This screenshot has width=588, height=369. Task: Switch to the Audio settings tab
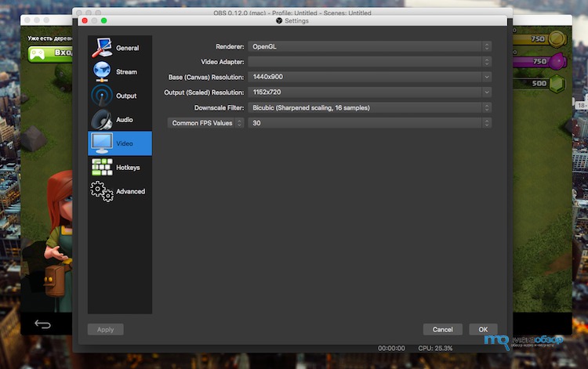click(120, 120)
